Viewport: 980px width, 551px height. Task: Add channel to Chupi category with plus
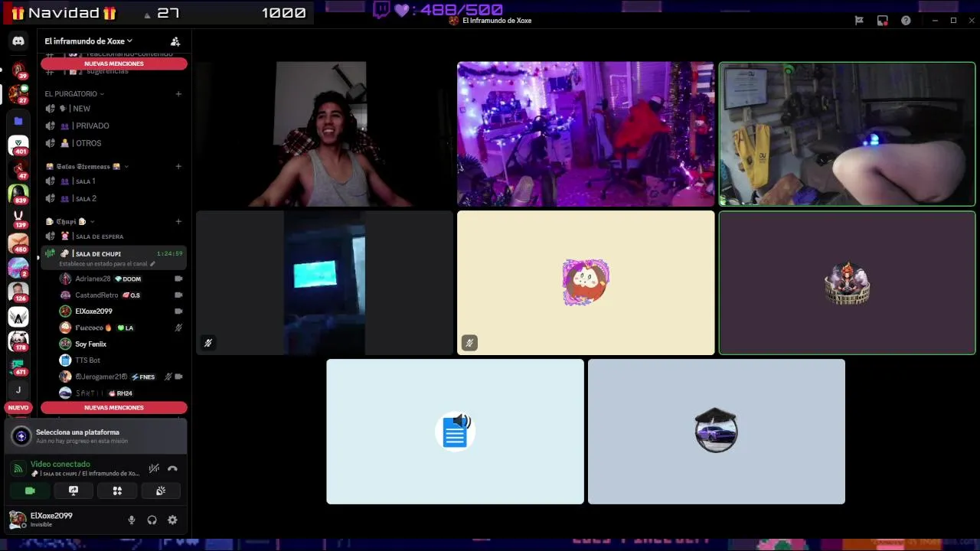click(178, 221)
